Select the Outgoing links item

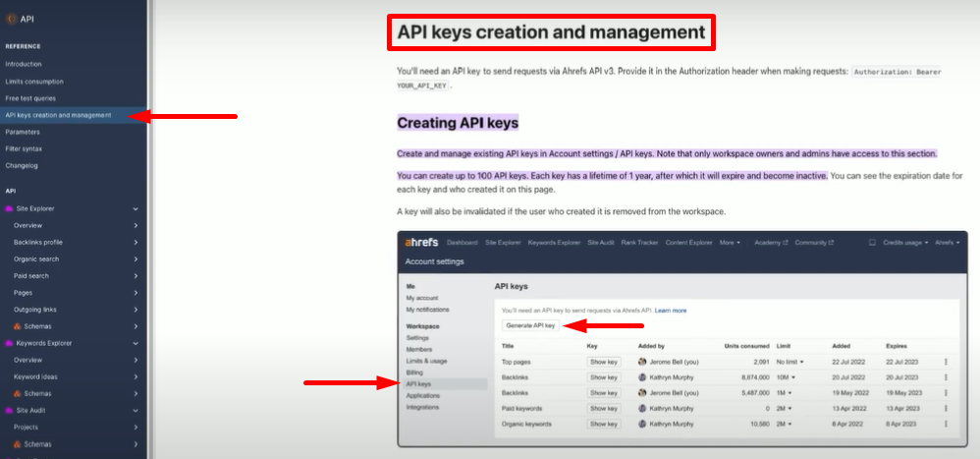click(x=36, y=310)
